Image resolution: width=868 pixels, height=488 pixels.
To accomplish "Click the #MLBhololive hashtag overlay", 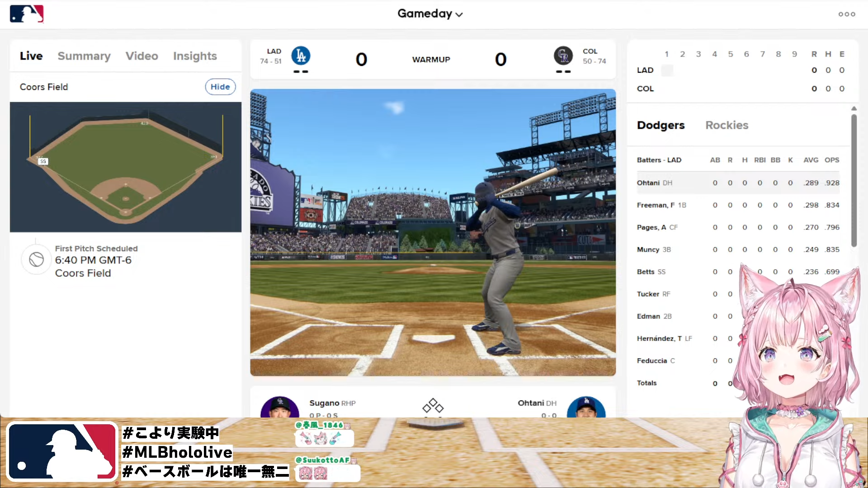I will coord(177,452).
